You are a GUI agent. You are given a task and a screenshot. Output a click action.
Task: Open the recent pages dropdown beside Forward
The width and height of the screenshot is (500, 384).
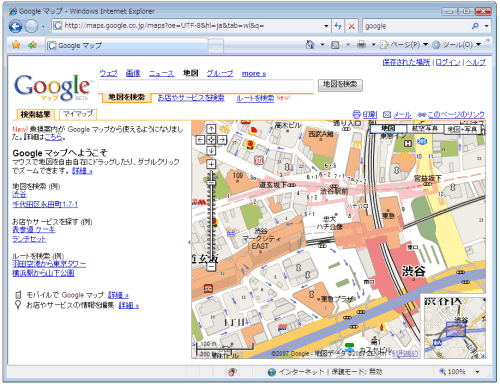[43, 26]
